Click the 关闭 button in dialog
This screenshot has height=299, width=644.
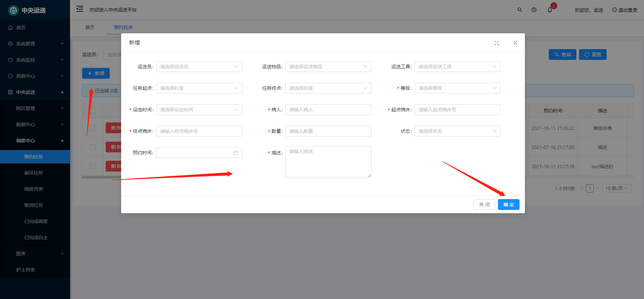[485, 204]
